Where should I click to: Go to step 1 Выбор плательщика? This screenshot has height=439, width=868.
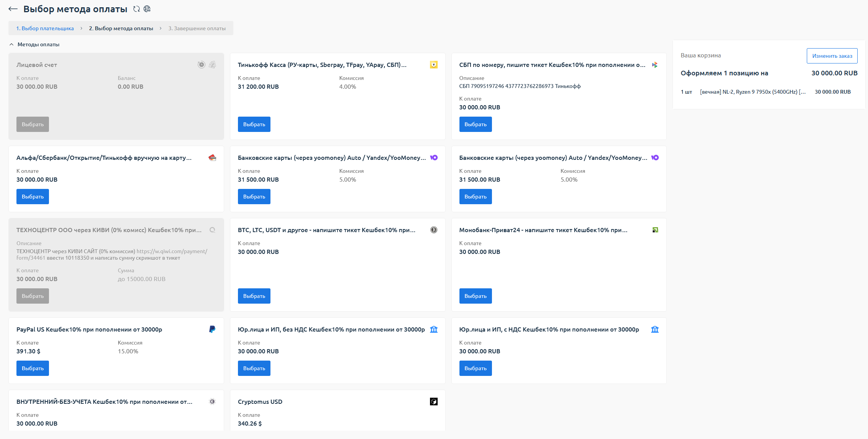(45, 28)
